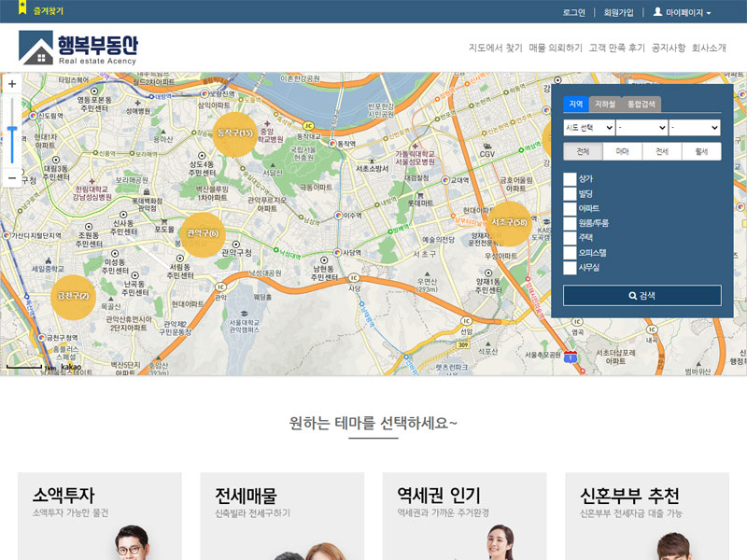This screenshot has width=747, height=560.
Task: Zoom in the map with plus button
Action: (12, 84)
